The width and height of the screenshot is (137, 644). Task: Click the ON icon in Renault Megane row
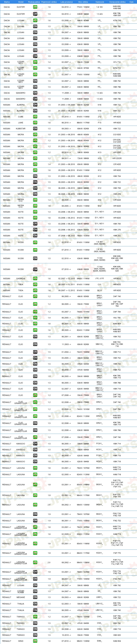[35, 597]
